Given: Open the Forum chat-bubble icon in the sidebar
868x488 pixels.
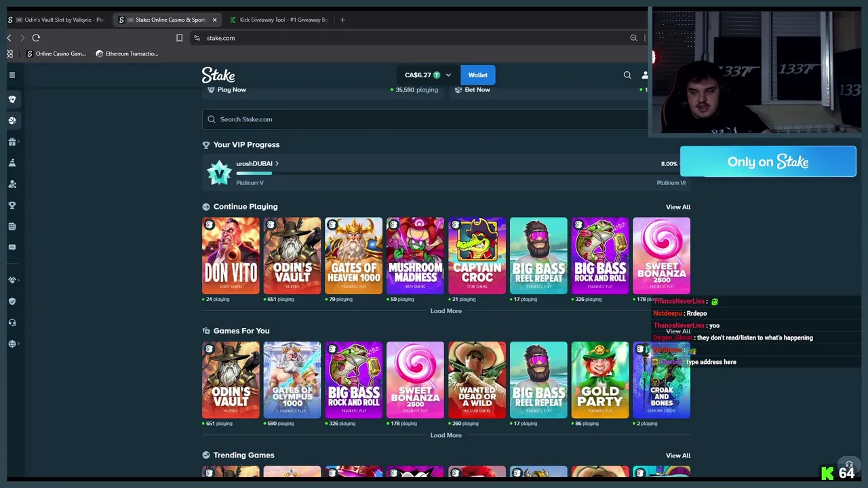Looking at the screenshot, I should (12, 247).
